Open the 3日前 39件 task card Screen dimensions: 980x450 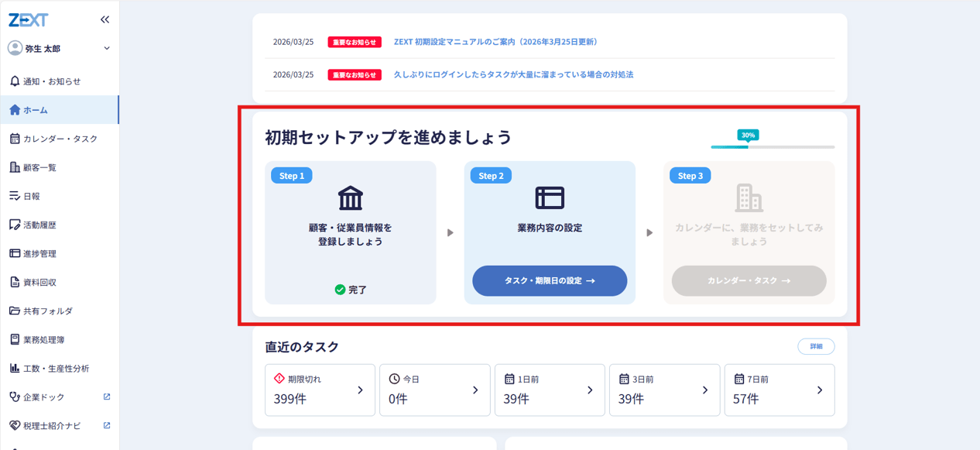click(664, 390)
